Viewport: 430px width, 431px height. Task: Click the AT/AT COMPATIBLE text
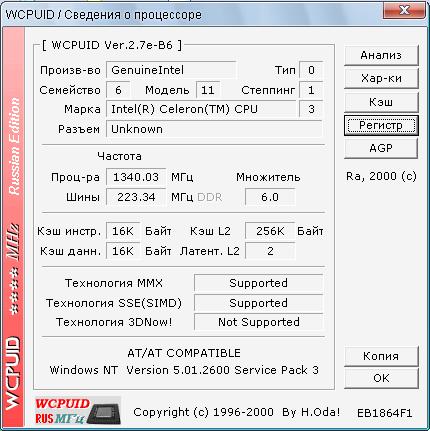tap(184, 353)
